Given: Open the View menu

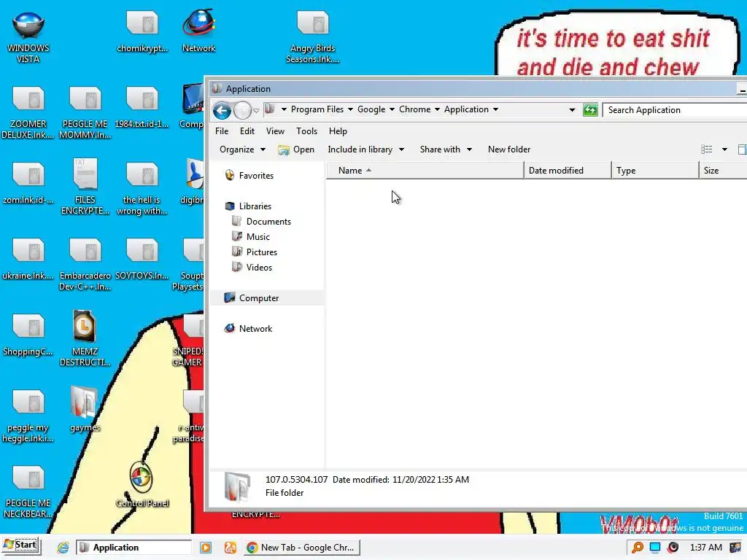Looking at the screenshot, I should pyautogui.click(x=275, y=131).
